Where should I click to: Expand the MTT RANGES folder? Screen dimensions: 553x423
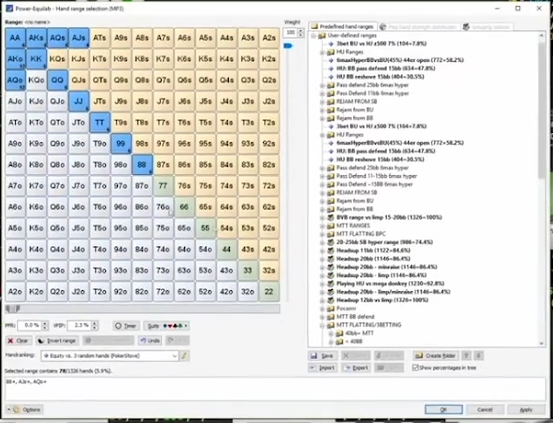click(322, 226)
